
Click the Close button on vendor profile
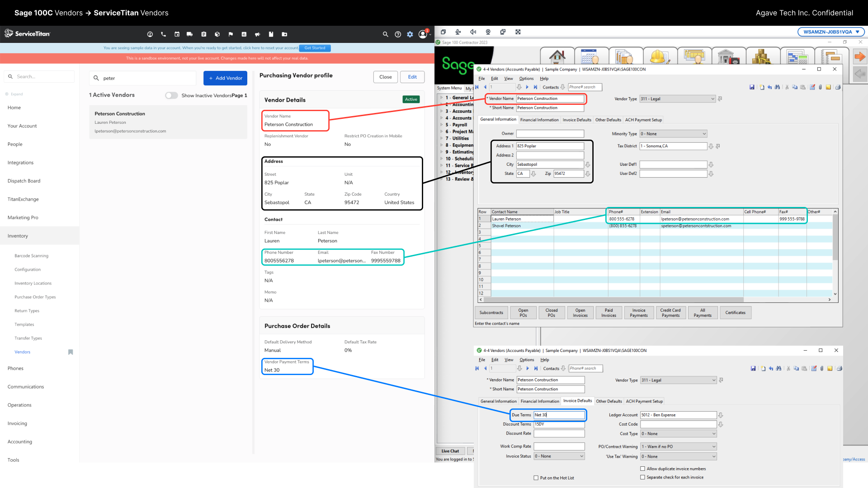click(386, 77)
